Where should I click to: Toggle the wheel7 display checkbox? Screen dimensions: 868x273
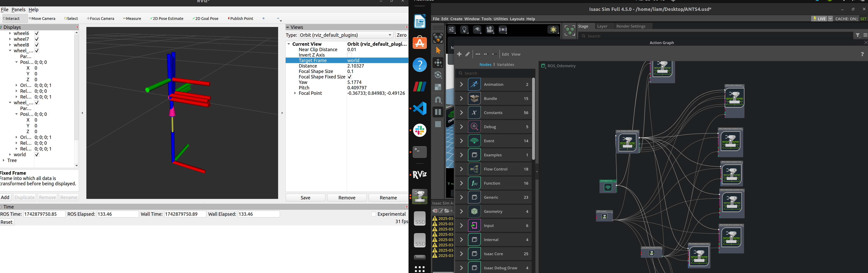[37, 39]
